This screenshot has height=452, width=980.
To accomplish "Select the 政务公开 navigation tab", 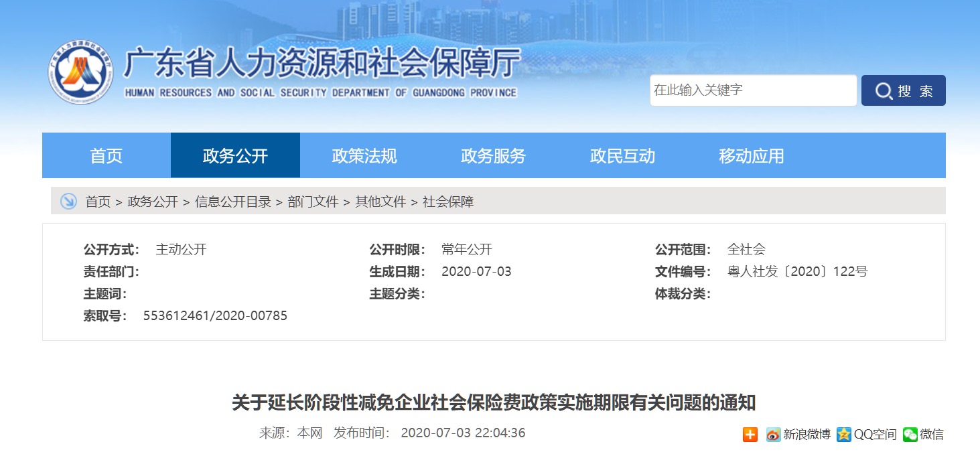I will coord(235,156).
